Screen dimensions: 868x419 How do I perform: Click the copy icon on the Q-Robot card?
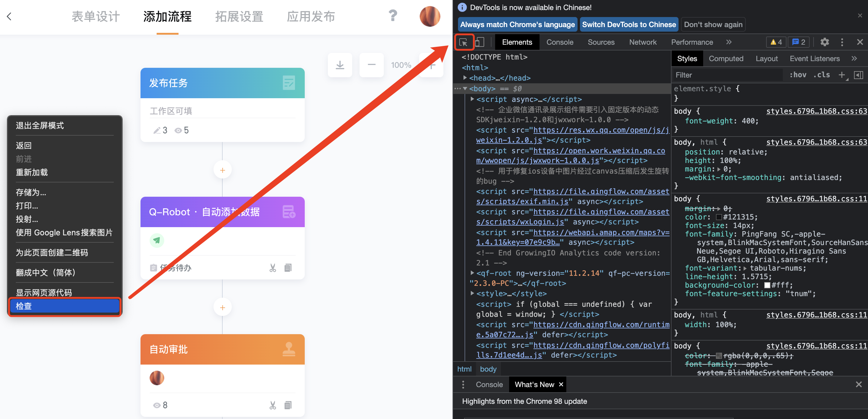tap(288, 268)
